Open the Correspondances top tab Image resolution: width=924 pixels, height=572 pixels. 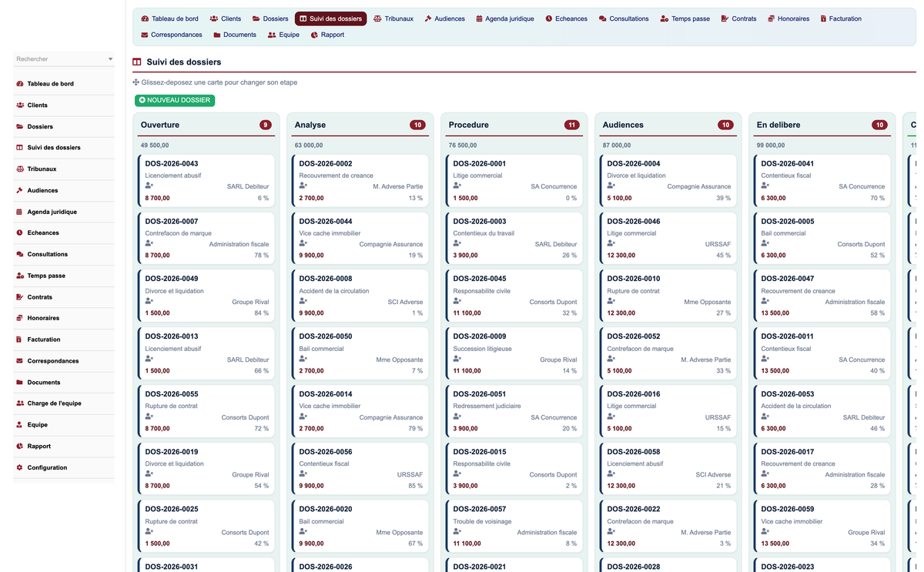(x=172, y=35)
